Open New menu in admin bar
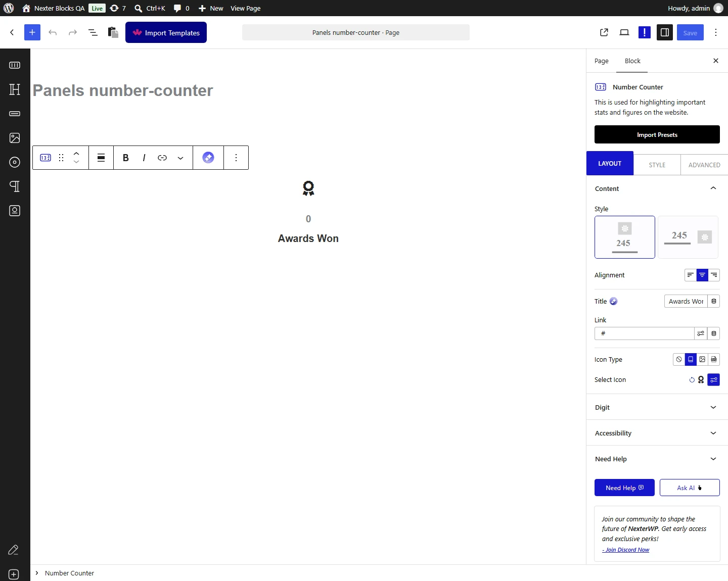 coord(211,8)
